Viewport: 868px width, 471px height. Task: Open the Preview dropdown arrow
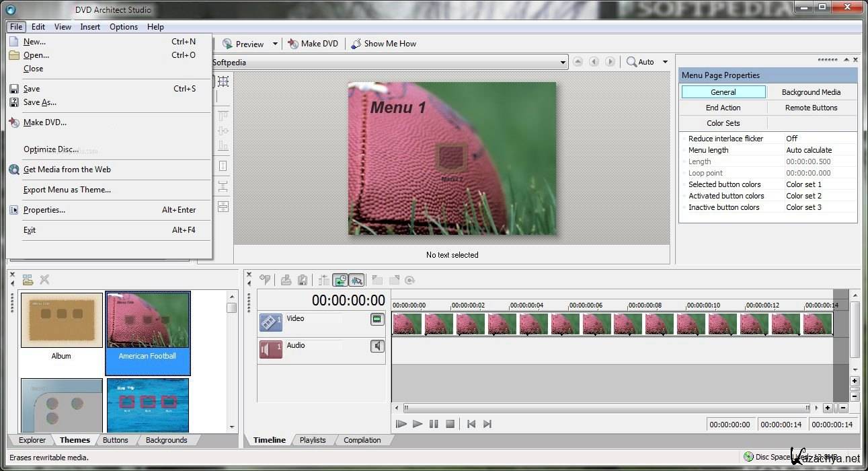tap(275, 44)
